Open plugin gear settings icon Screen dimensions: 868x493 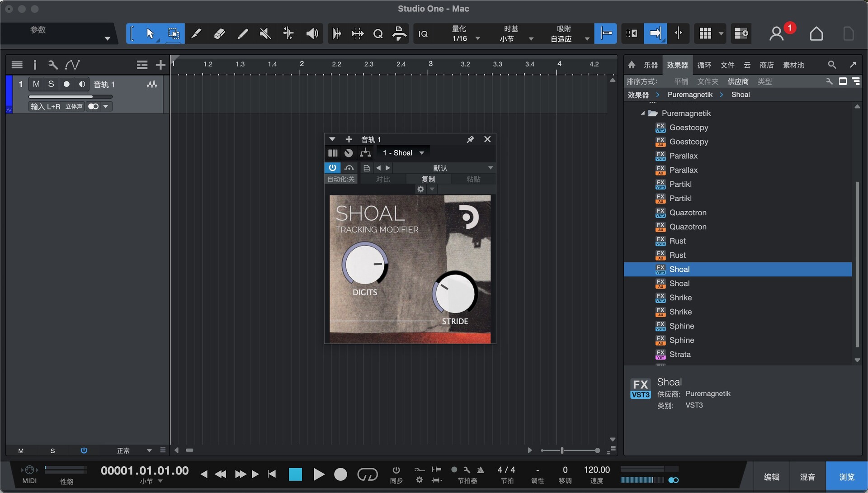tap(421, 189)
